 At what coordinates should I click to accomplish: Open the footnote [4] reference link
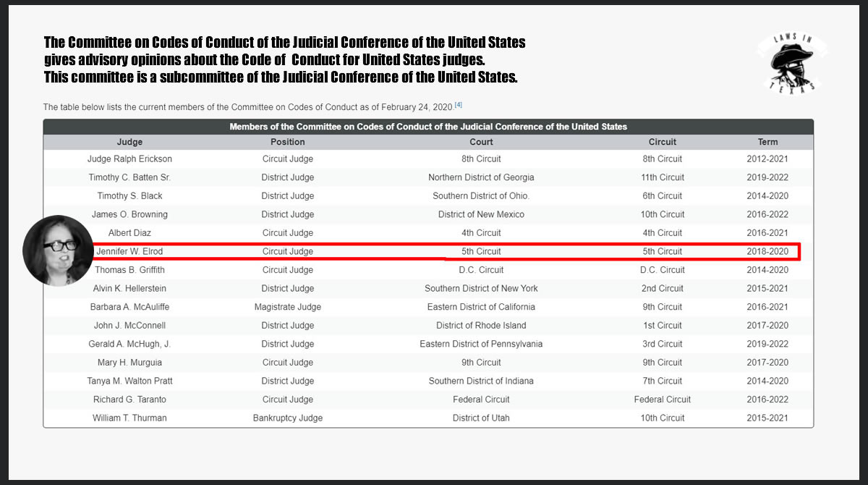point(459,106)
